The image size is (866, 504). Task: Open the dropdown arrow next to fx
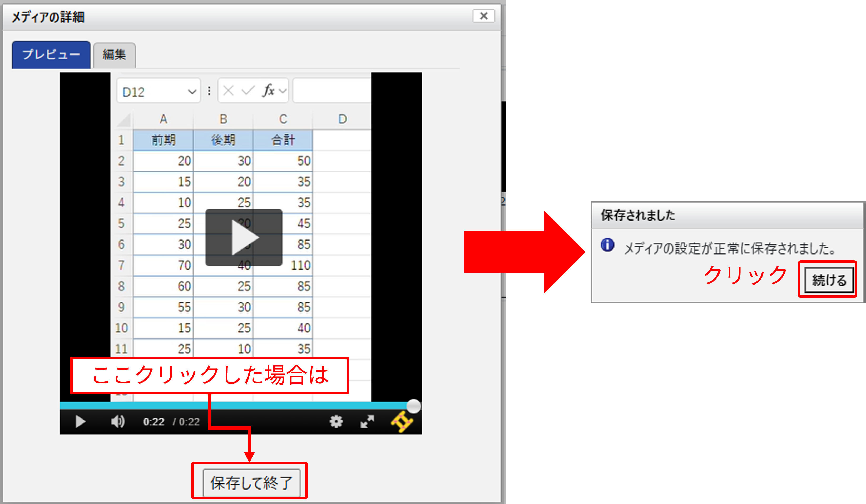click(x=283, y=91)
